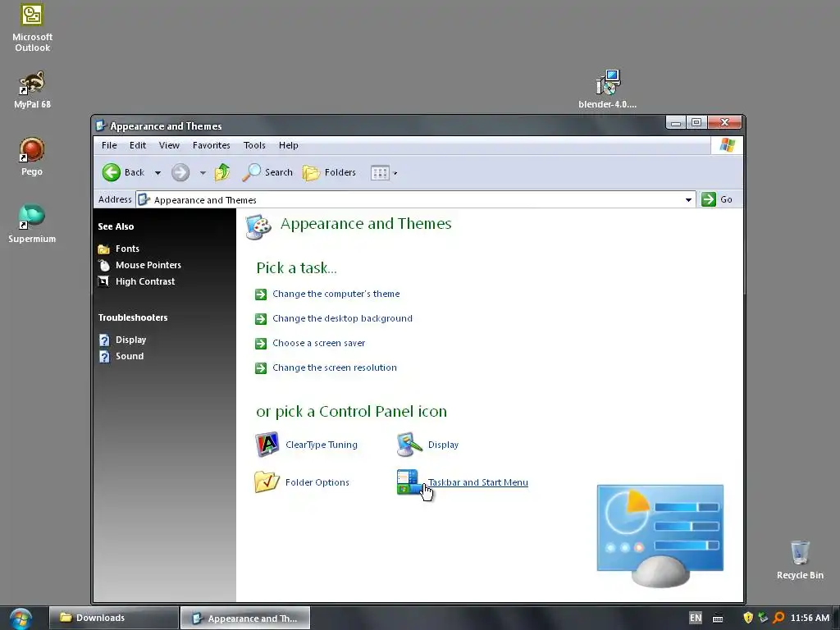Toggle the Folders pane button
This screenshot has height=630, width=840.
[x=329, y=172]
